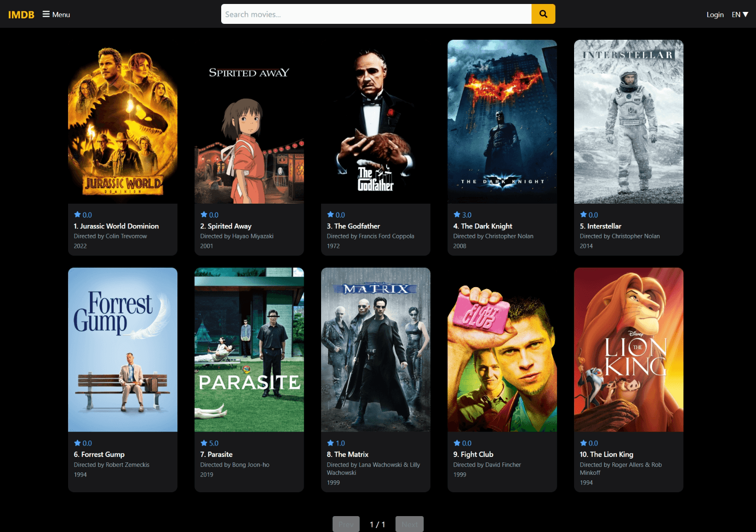The width and height of the screenshot is (756, 532).
Task: Click the Prev pagination button
Action: pos(346,524)
